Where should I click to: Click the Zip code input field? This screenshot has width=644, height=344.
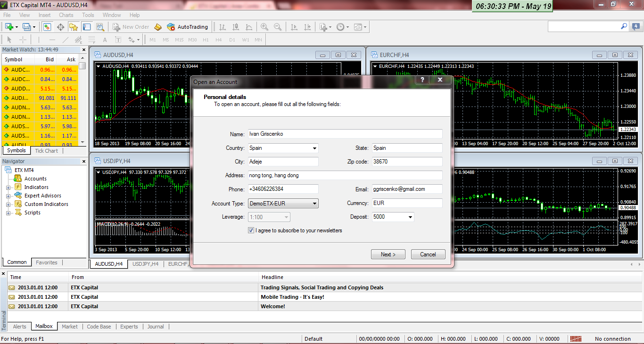pyautogui.click(x=407, y=162)
